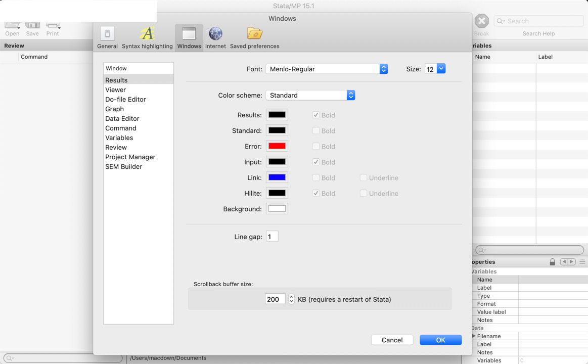Open the Properties panel menu icon
The width and height of the screenshot is (588, 364).
click(x=582, y=262)
